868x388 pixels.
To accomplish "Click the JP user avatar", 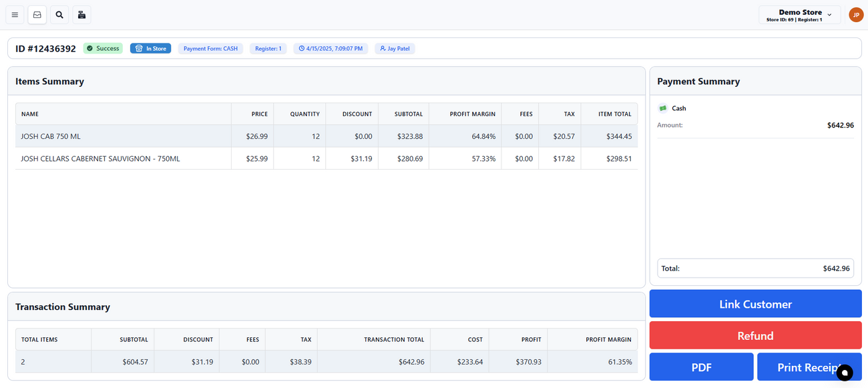I will 856,15.
